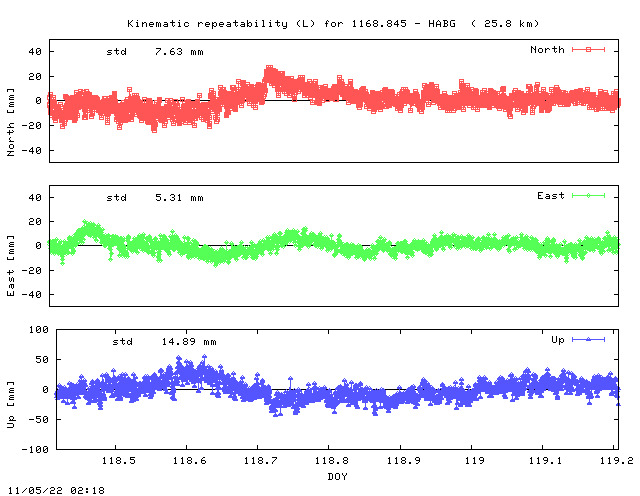The width and height of the screenshot is (640, 496).
Task: Click the 119.2 x-axis tick label
Action: (x=616, y=460)
